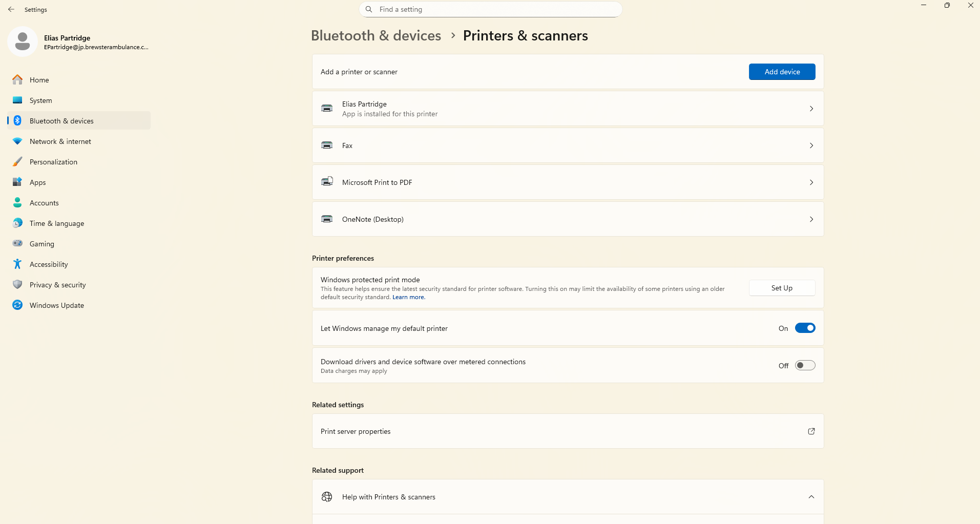Screen dimensions: 980x524
Task: Open external link icon for Print server properties
Action: pyautogui.click(x=811, y=431)
